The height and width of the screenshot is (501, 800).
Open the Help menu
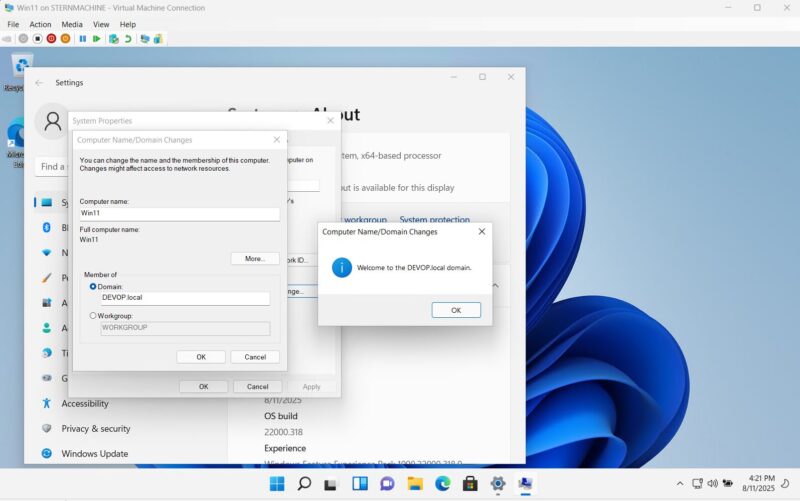(x=128, y=24)
